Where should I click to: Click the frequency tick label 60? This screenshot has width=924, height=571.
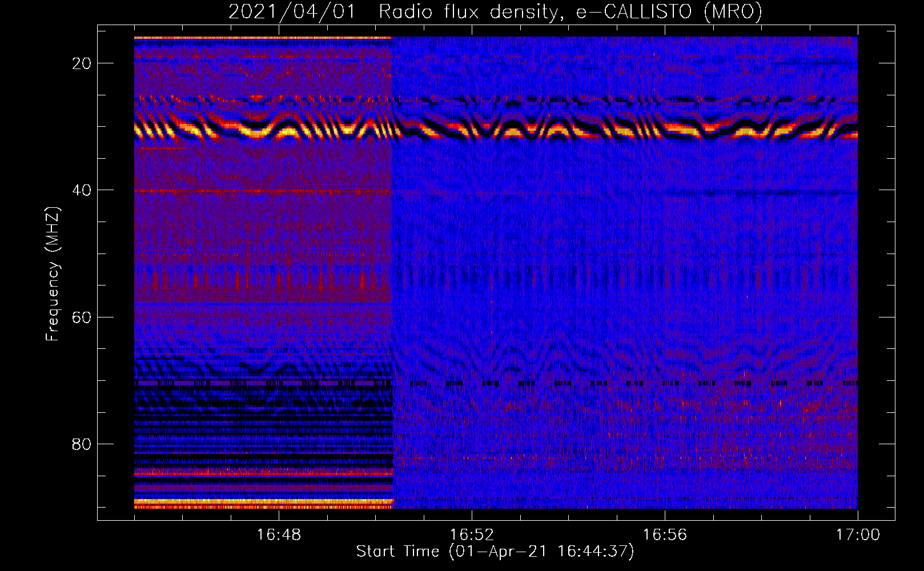[82, 317]
